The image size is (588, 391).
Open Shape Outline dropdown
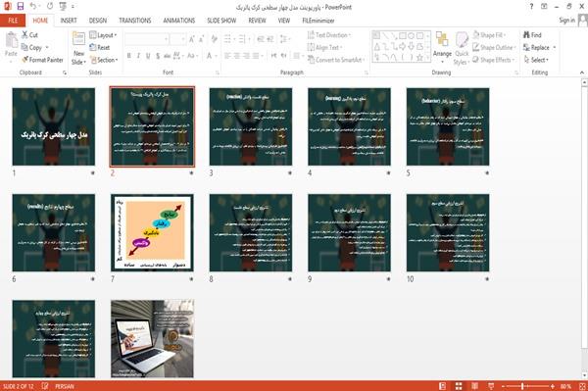pos(494,47)
